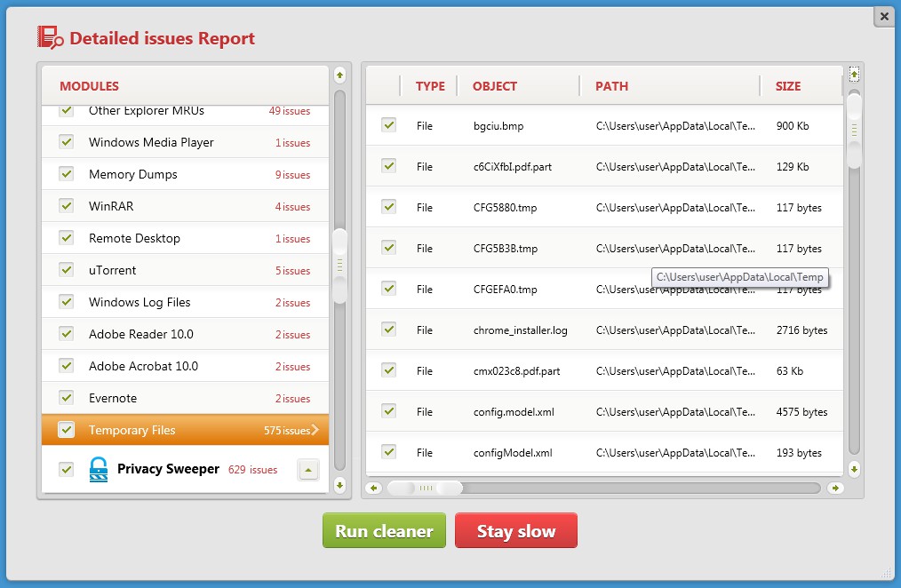Click the modules list scroll-down arrow
Viewport: 901px width, 588px height.
[x=339, y=485]
